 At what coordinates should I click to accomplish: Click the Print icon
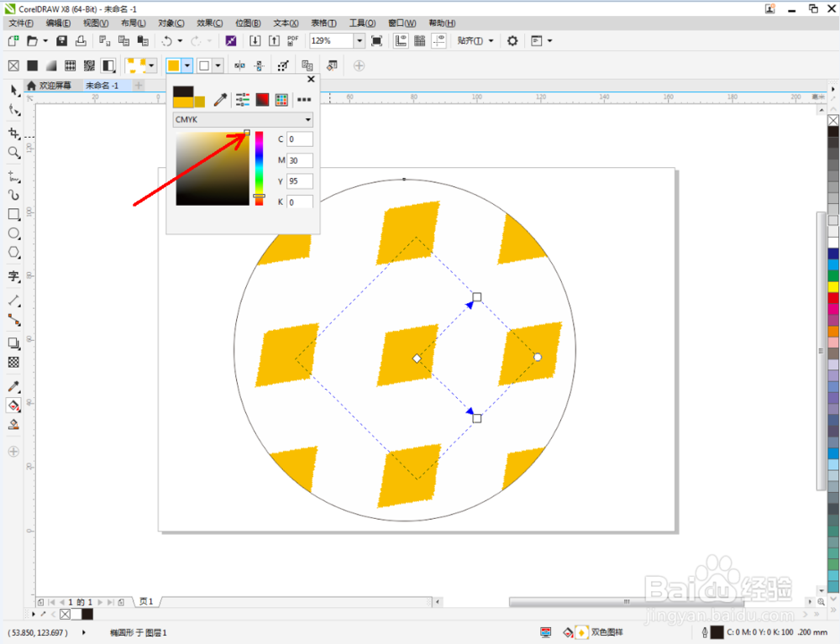pos(81,40)
